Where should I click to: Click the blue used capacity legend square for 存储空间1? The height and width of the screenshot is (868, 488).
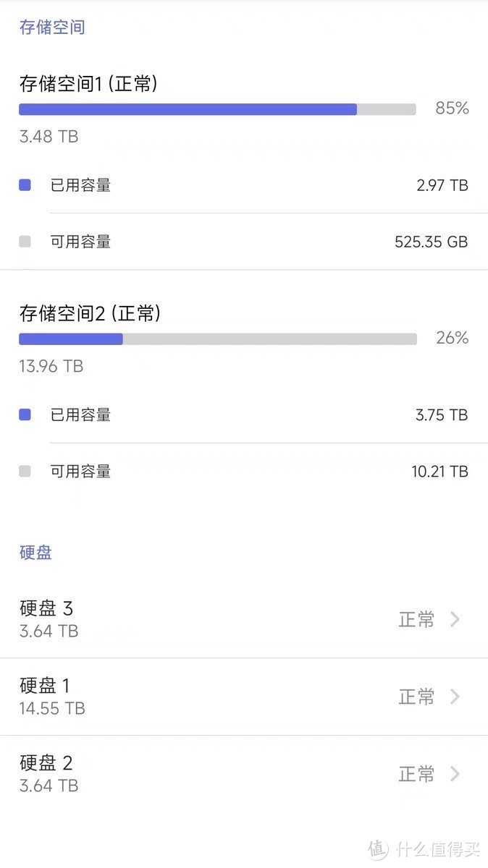[25, 185]
